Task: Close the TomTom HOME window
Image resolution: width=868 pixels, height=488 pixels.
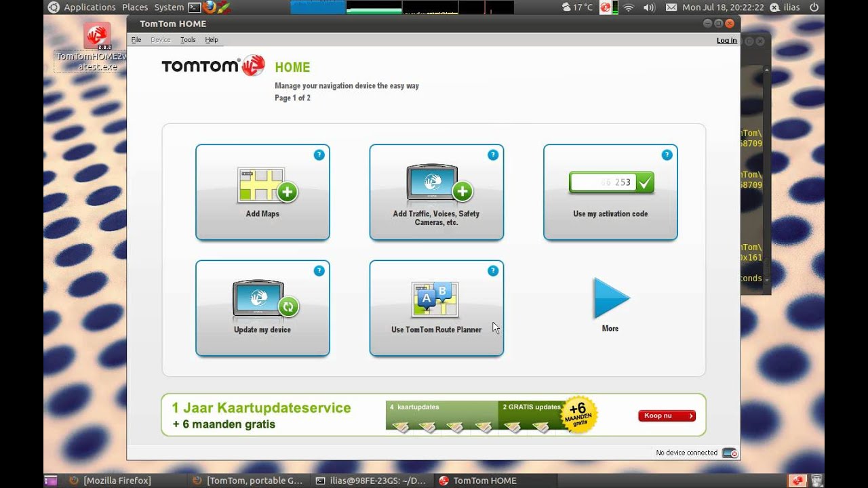Action: click(x=730, y=23)
